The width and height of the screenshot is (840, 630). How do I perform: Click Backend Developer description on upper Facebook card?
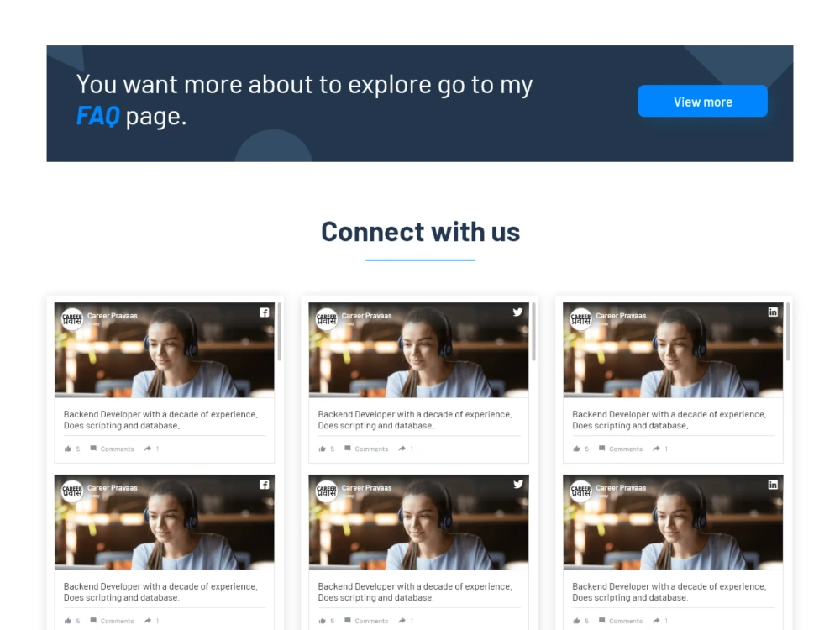pos(160,419)
